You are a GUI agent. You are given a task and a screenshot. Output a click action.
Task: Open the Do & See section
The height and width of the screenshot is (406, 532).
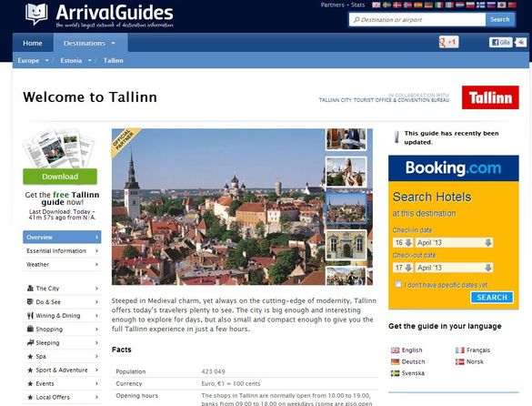point(62,301)
